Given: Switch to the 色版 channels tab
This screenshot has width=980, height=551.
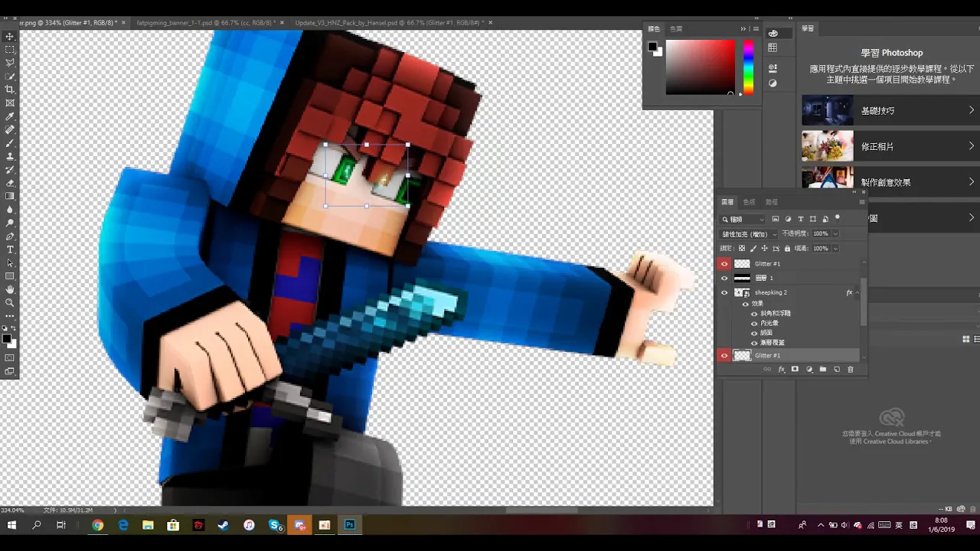Looking at the screenshot, I should (749, 202).
